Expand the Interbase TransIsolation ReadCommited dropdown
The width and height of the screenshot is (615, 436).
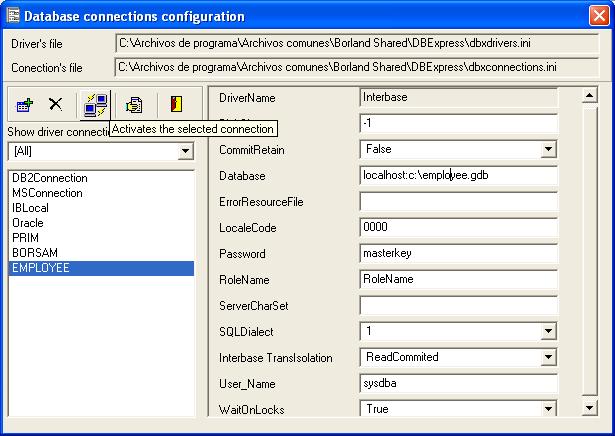pyautogui.click(x=548, y=357)
